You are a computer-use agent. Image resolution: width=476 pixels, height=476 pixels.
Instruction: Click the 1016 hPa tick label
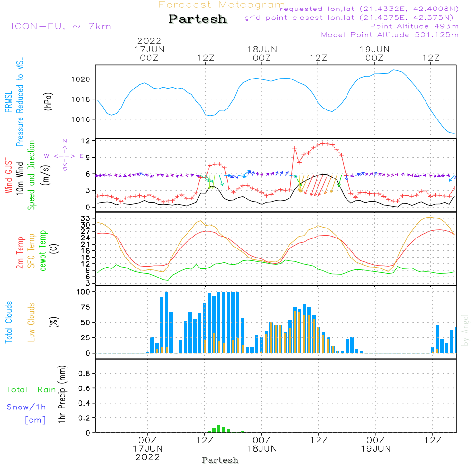pyautogui.click(x=80, y=119)
